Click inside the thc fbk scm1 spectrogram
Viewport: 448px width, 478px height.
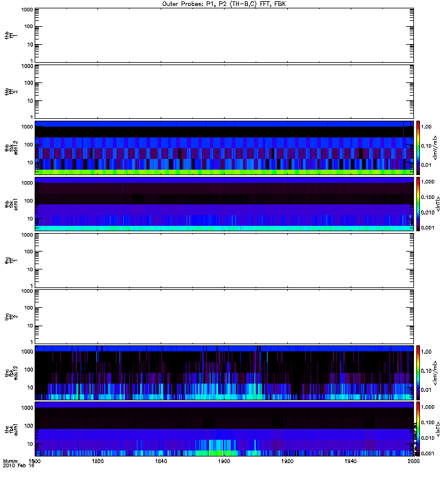[224, 429]
